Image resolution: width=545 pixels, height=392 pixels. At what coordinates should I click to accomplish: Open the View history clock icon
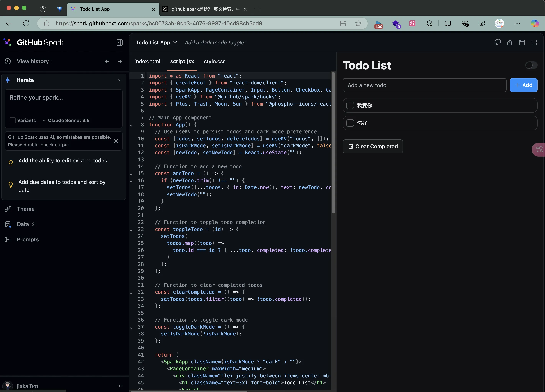[8, 61]
